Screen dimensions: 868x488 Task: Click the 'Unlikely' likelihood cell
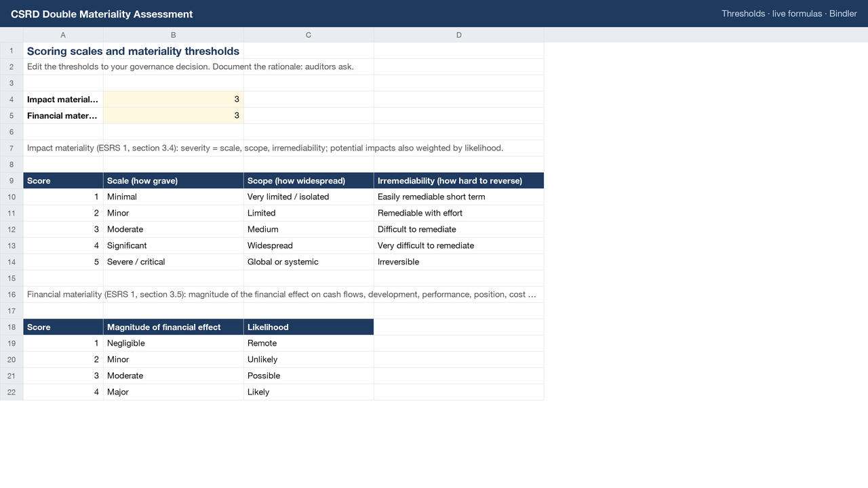309,360
